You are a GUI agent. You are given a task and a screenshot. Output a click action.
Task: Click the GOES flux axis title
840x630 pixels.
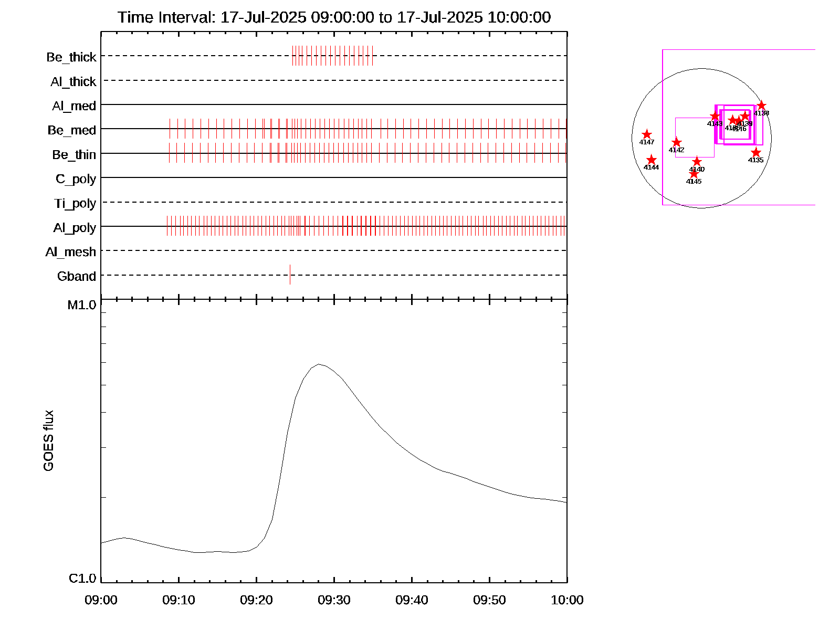(x=48, y=440)
